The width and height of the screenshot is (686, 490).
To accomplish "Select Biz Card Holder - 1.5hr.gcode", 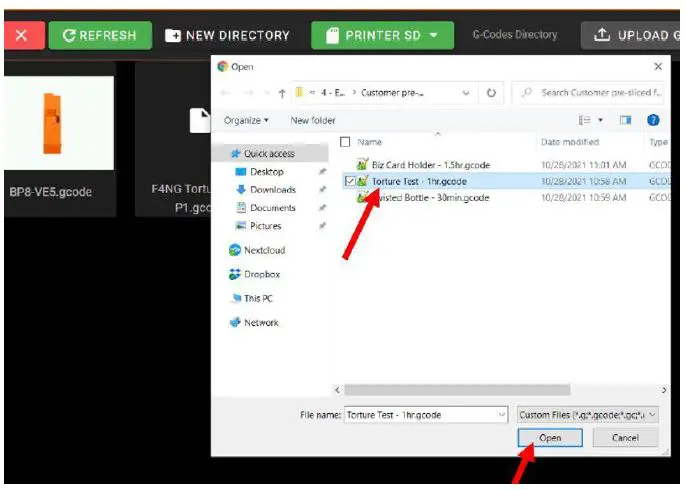I will [x=430, y=165].
